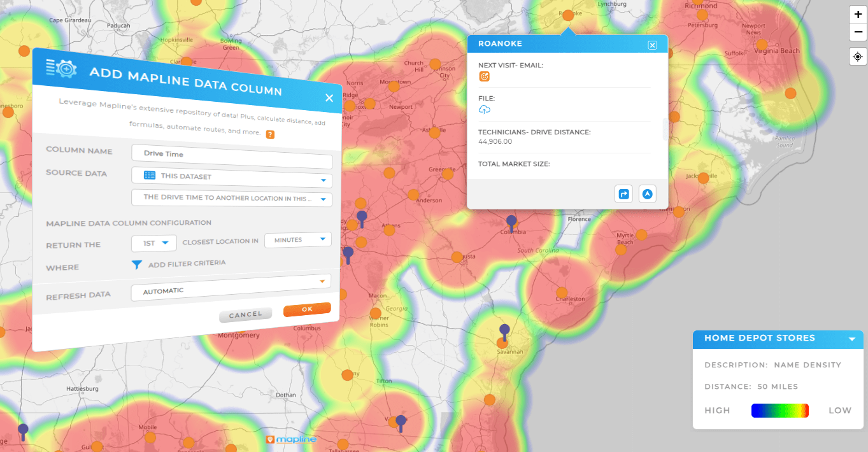Open the help question mark icon
The height and width of the screenshot is (452, 868).
[270, 134]
